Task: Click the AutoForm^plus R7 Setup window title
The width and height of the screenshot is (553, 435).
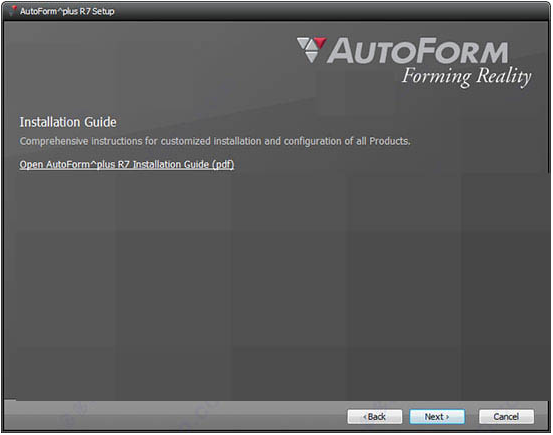Action: 67,11
